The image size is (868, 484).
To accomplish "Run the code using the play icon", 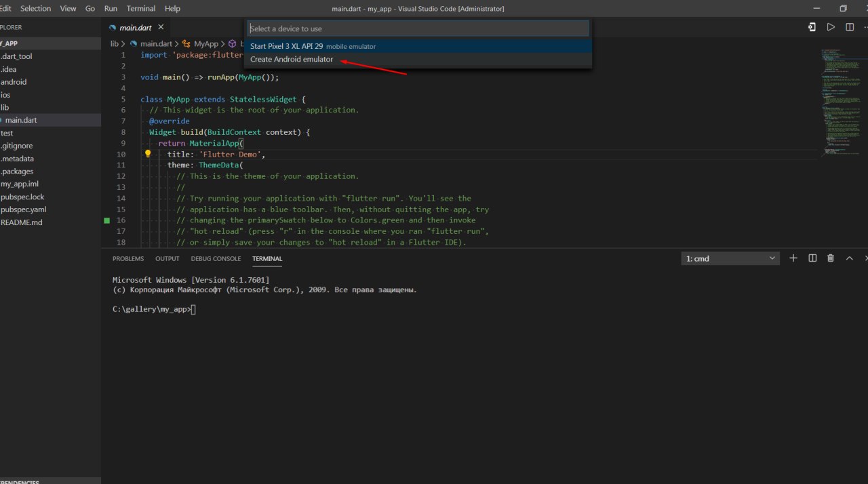I will point(831,27).
